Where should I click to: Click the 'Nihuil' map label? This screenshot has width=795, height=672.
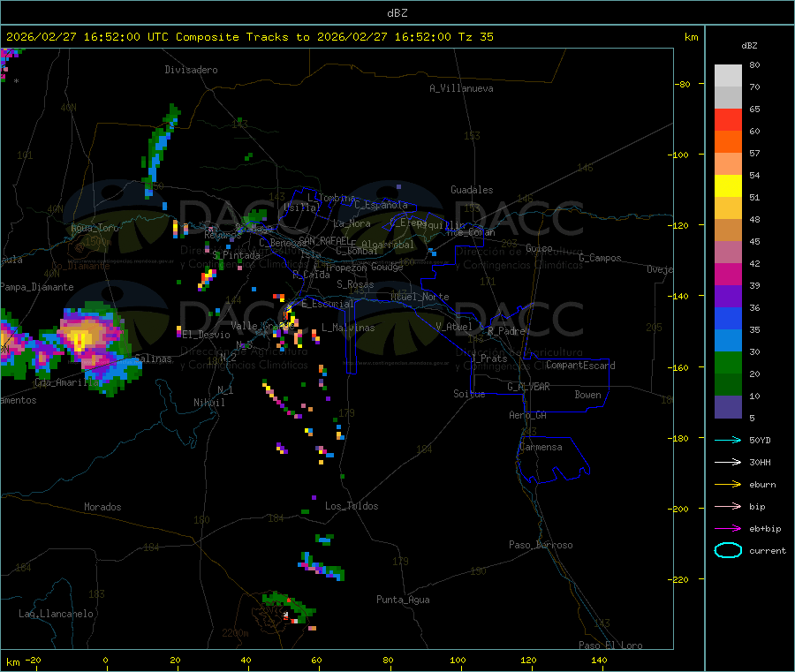point(208,403)
